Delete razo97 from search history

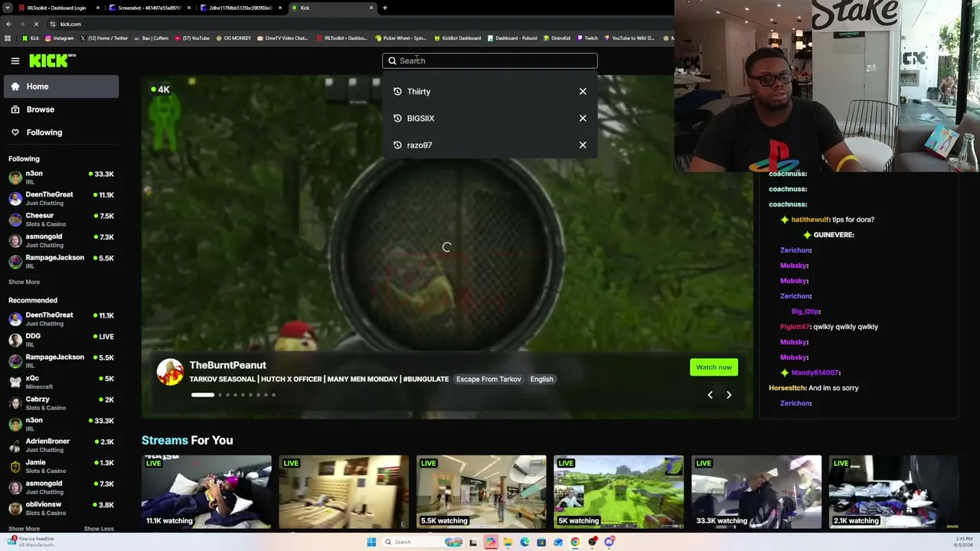click(583, 145)
